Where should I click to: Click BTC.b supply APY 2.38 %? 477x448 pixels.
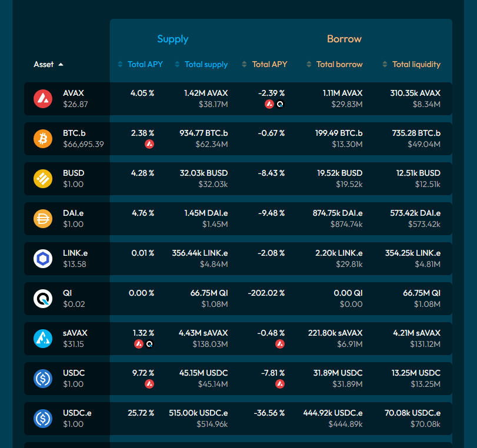pyautogui.click(x=143, y=133)
